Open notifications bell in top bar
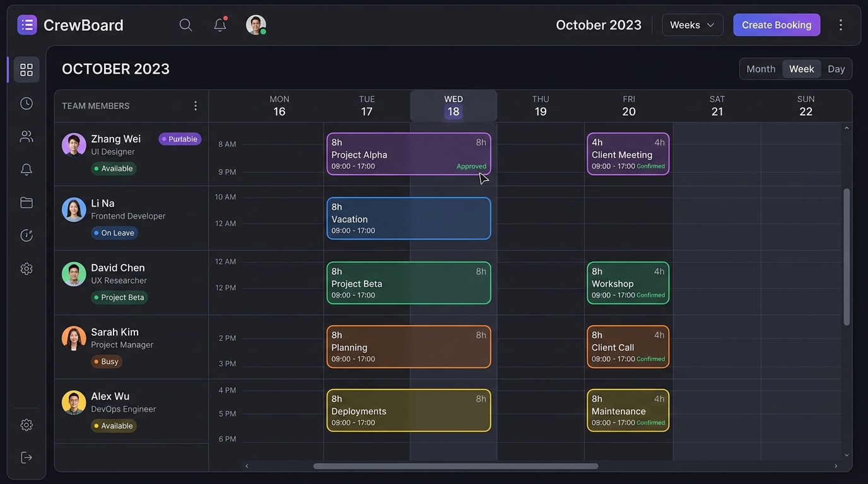 (220, 25)
